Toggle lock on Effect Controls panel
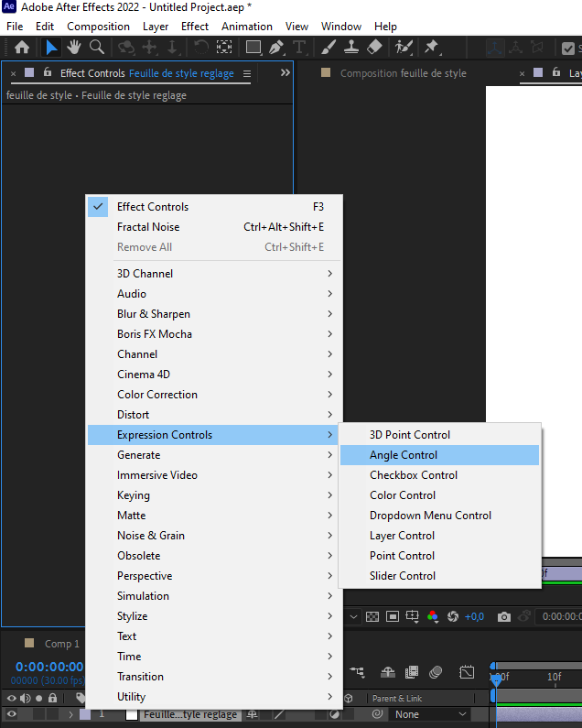 (47, 73)
